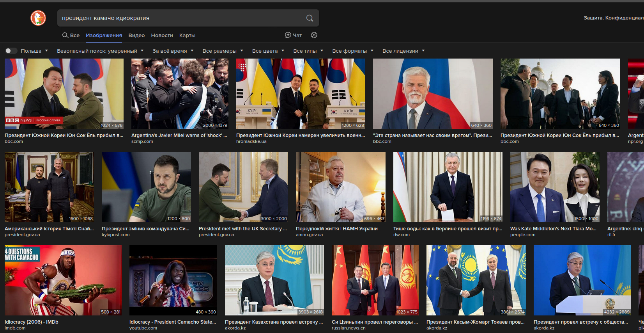This screenshot has width=644, height=333.
Task: Open the Все размеры size filter
Action: pyautogui.click(x=223, y=51)
